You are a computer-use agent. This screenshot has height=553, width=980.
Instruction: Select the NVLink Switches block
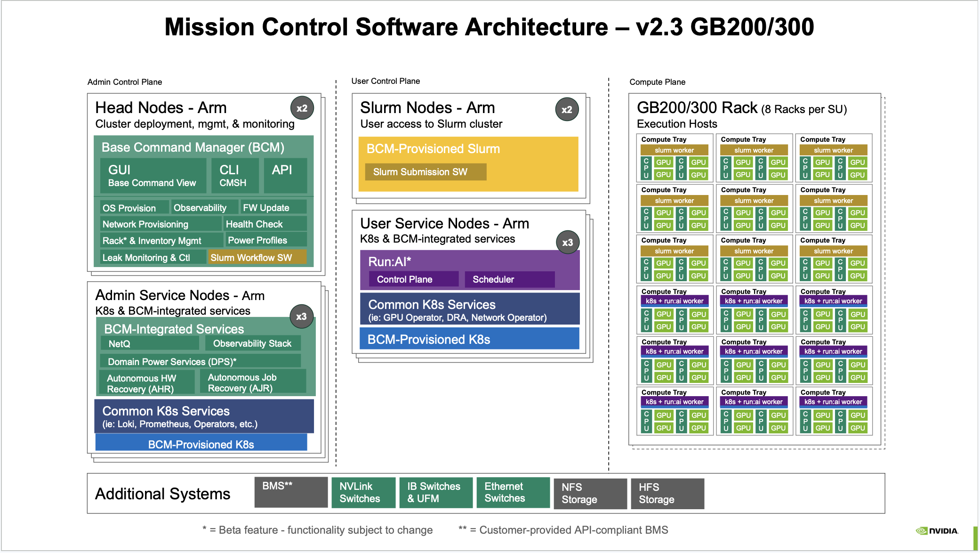pos(363,492)
